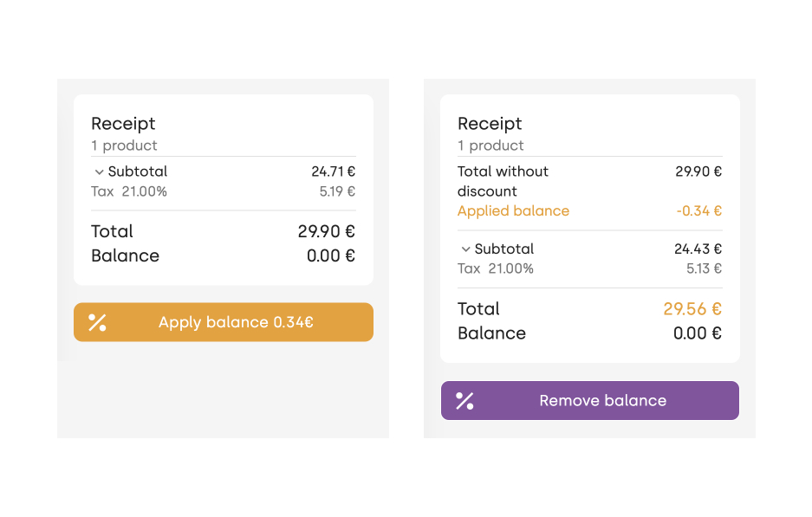Click percent icon on purple Remove balance button
The height and width of the screenshot is (517, 812).
coord(464,401)
